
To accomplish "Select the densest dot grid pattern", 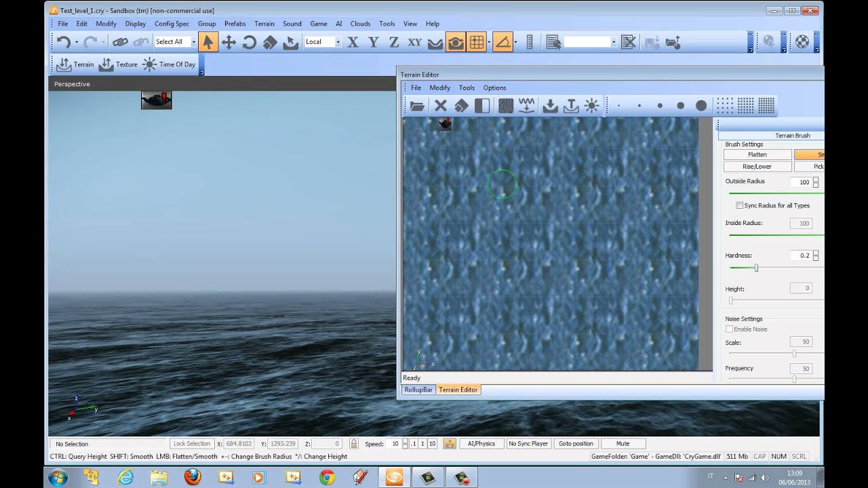I will click(x=766, y=106).
